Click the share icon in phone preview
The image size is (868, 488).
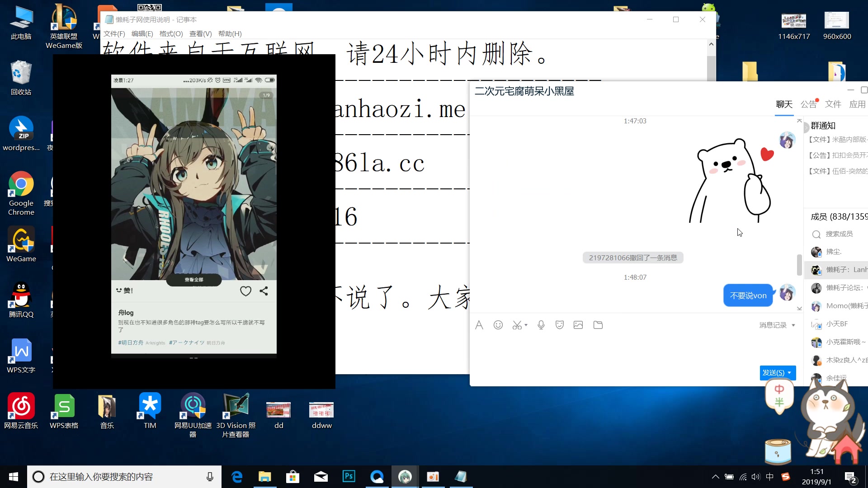tap(264, 291)
